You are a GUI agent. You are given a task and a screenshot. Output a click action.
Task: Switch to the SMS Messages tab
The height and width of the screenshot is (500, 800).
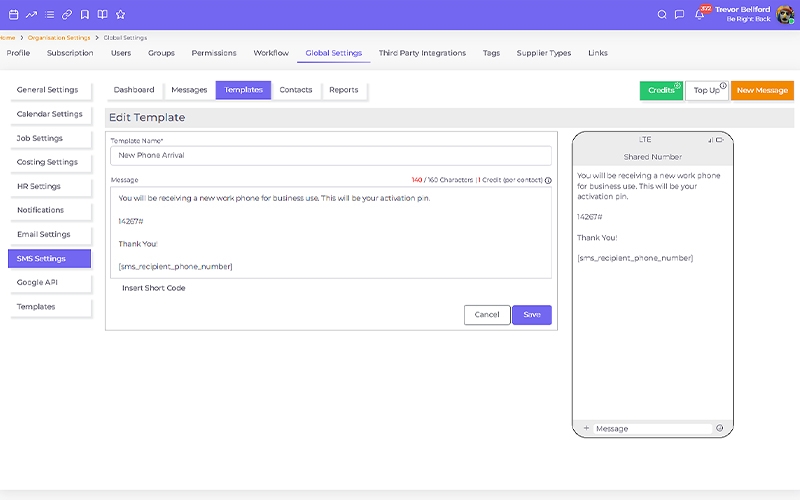pyautogui.click(x=189, y=90)
